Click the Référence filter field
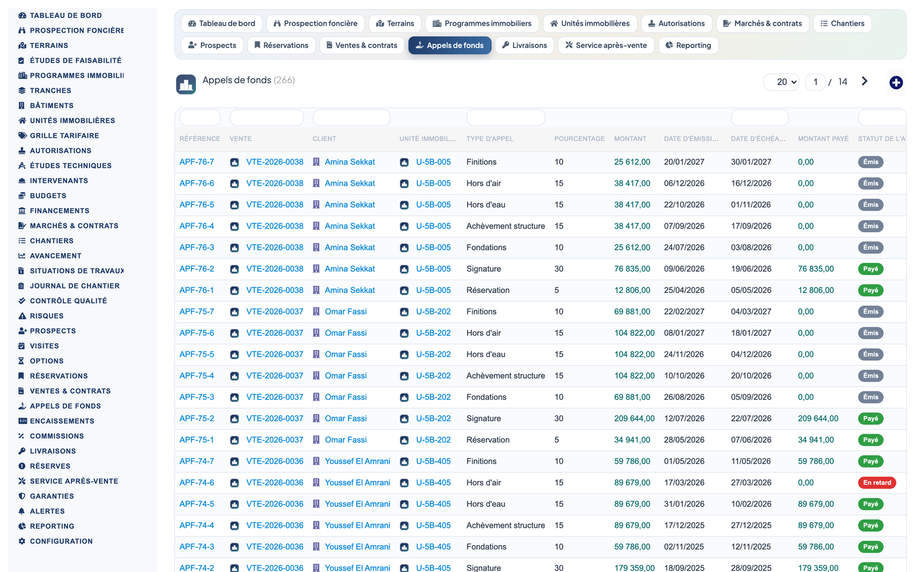 point(200,118)
